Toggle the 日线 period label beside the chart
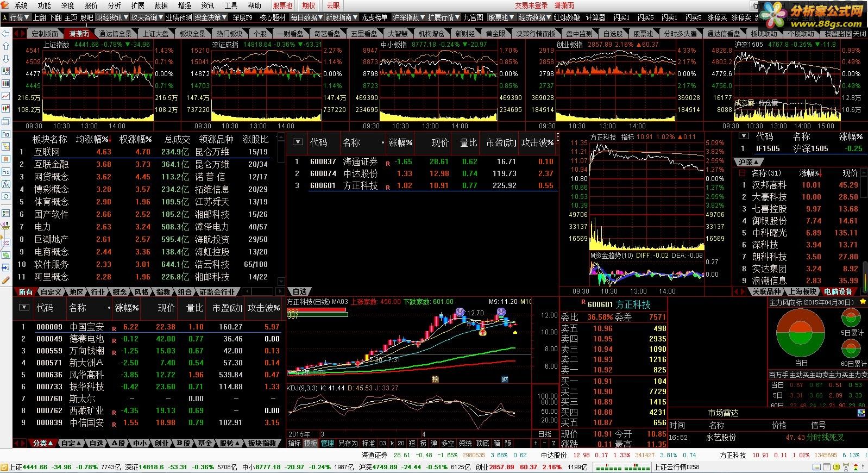 [545, 434]
